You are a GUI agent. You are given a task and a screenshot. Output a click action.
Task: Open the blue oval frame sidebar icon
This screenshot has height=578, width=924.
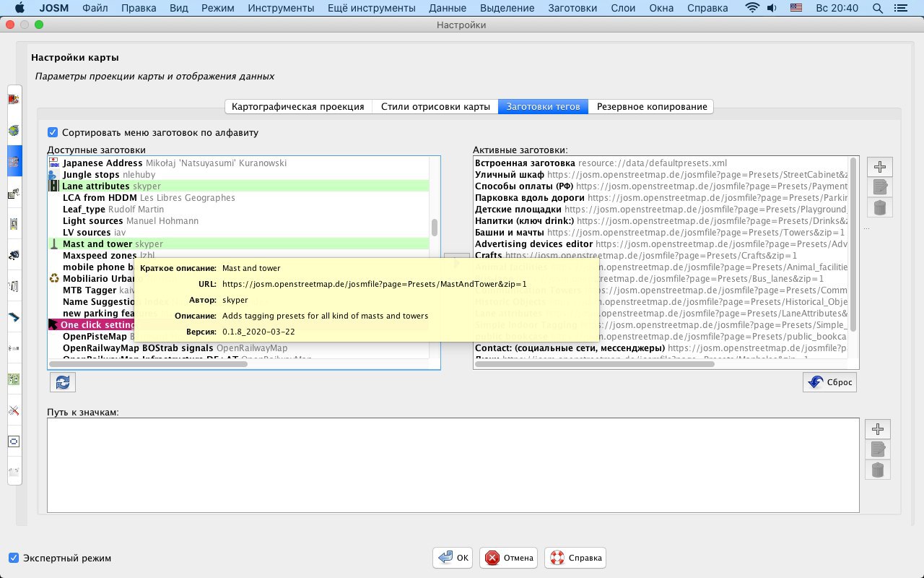tap(14, 441)
